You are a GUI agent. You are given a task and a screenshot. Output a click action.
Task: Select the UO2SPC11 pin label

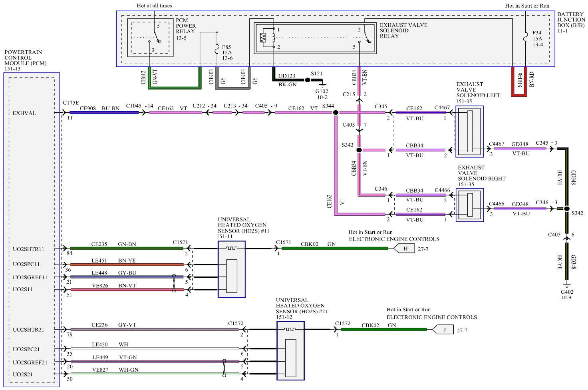(26, 264)
